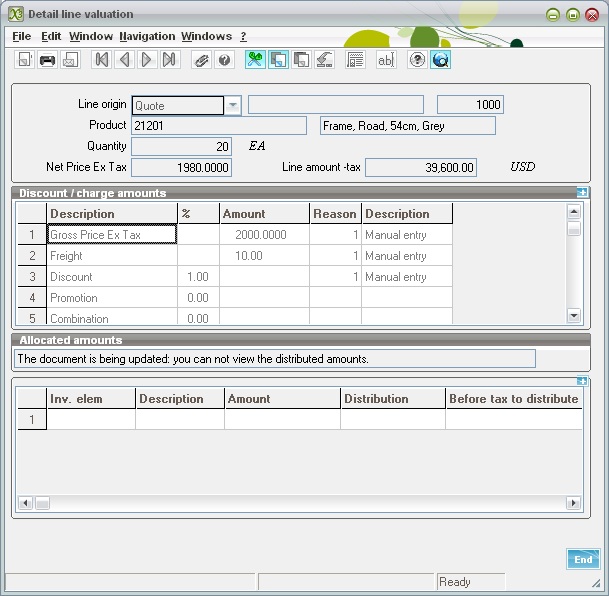Click the green maximize window button

tap(572, 15)
